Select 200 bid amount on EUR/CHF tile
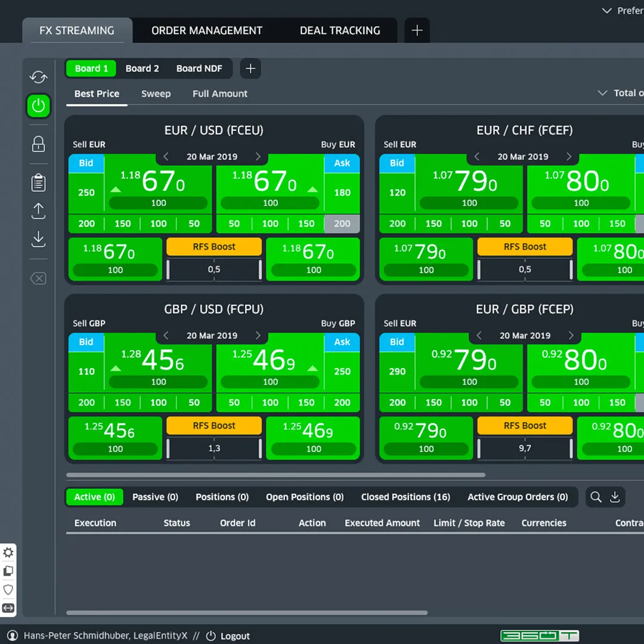The width and height of the screenshot is (644, 644). tap(397, 224)
